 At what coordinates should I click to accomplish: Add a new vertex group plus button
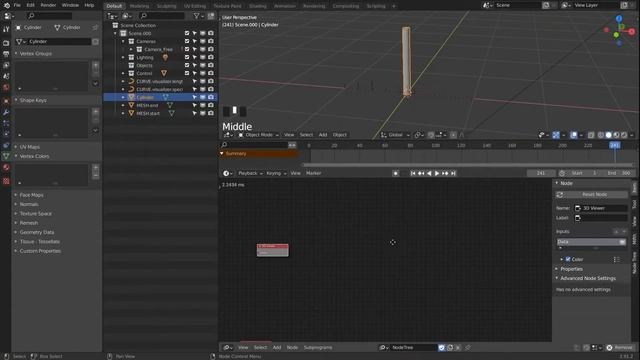(x=96, y=65)
